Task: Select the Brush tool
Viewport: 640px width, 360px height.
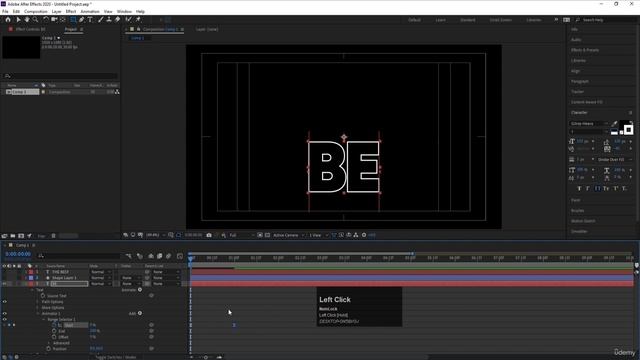Action: 100,20
